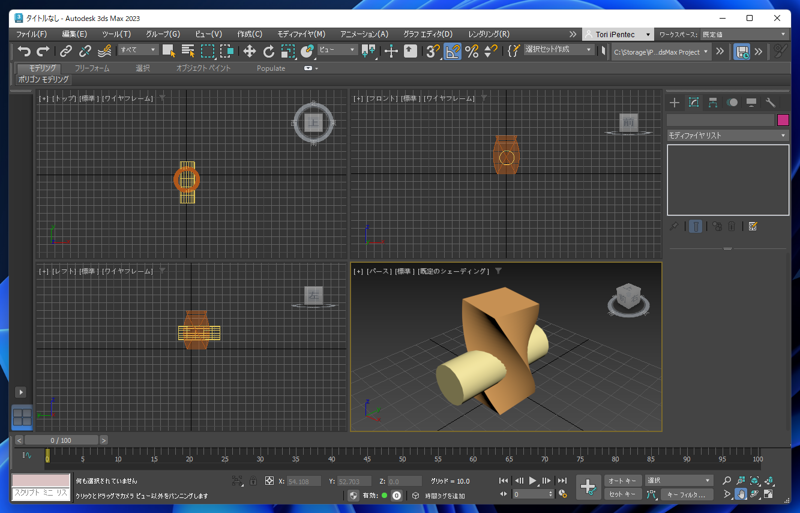Toggle the Spinner Snap button
Viewport: 800px width, 513px height.
(x=490, y=51)
